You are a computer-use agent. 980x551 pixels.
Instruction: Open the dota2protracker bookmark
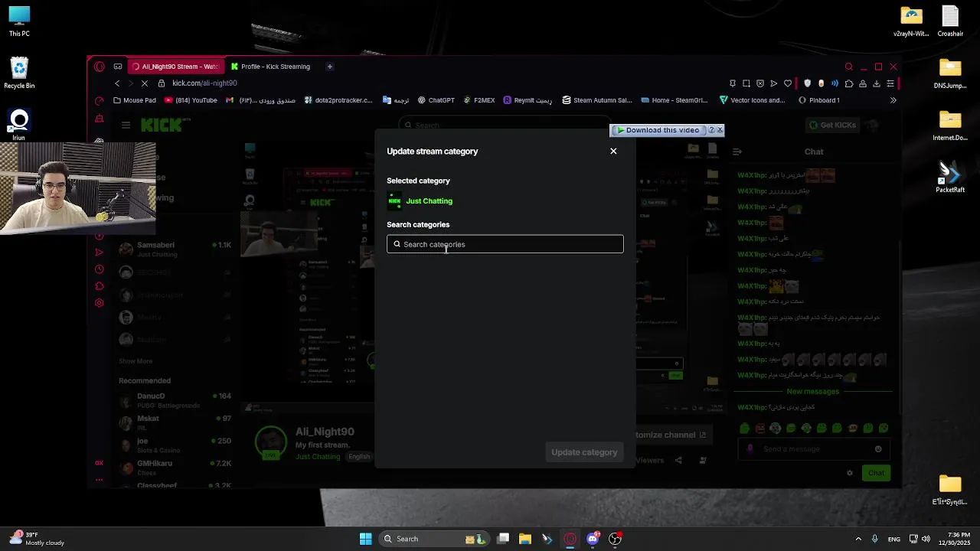pyautogui.click(x=338, y=100)
